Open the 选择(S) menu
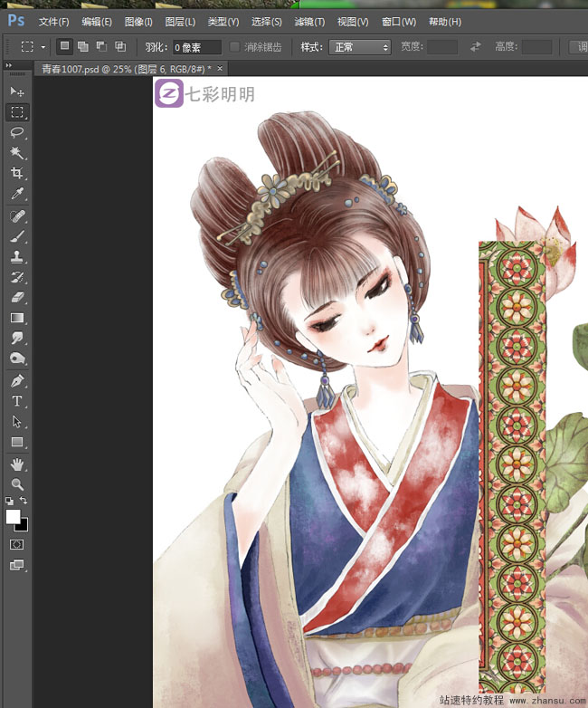Viewport: 588px width, 708px height. click(266, 22)
